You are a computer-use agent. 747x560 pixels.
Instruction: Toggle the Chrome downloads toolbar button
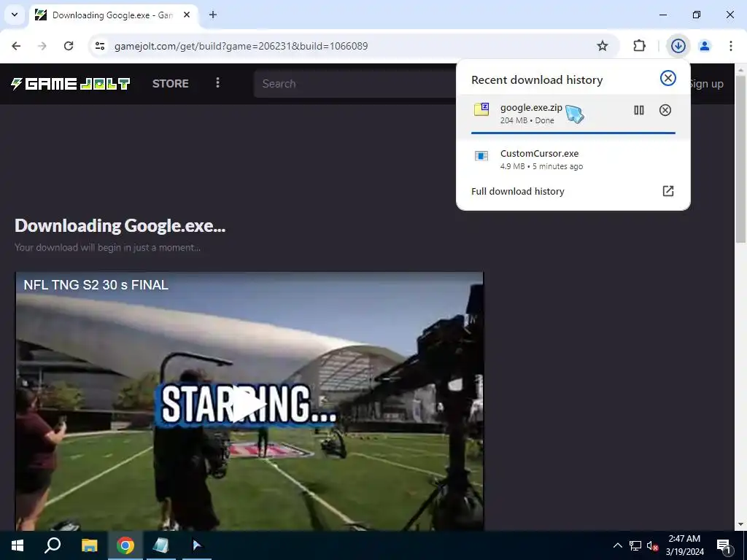coord(678,46)
